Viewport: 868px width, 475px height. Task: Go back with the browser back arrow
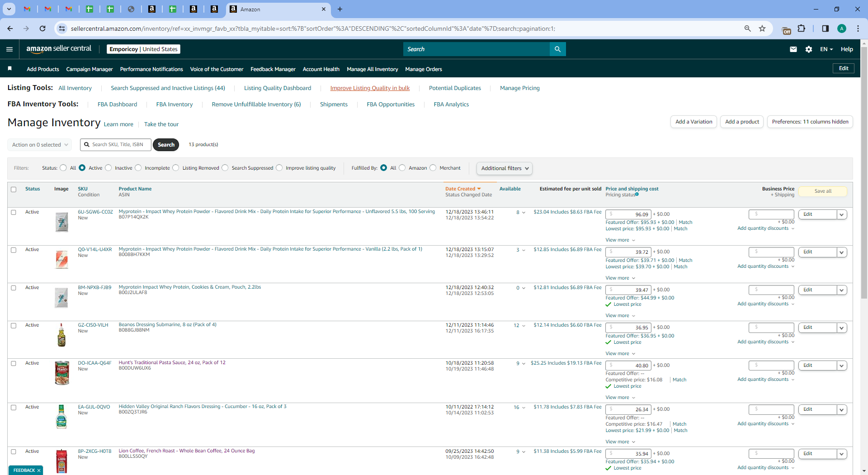click(10, 28)
